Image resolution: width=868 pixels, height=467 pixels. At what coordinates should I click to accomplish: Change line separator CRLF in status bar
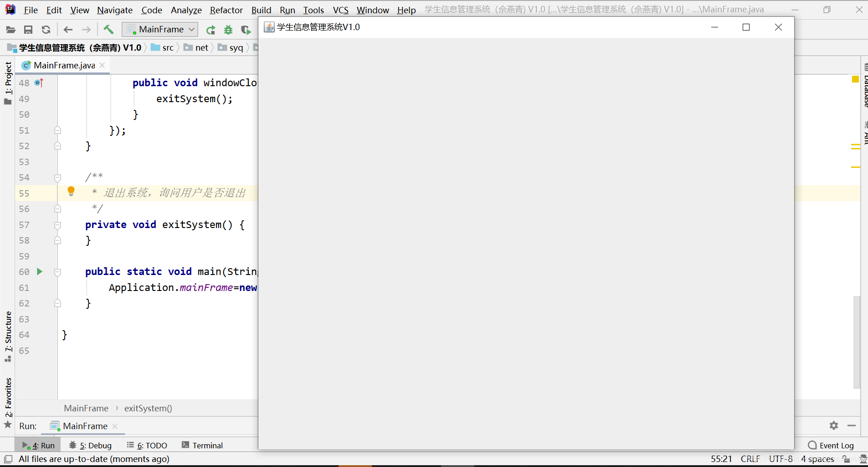tap(750, 459)
